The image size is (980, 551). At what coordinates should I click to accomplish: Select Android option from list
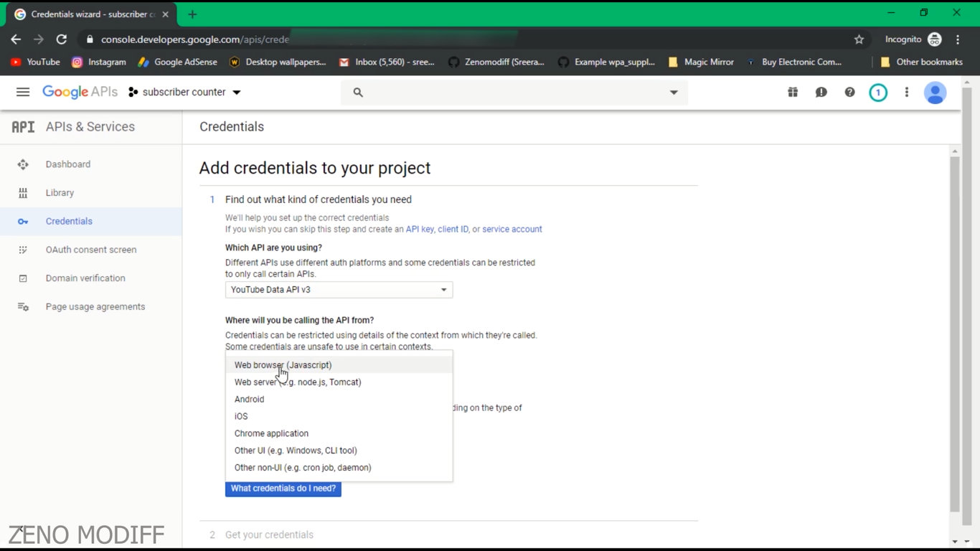coord(339,400)
